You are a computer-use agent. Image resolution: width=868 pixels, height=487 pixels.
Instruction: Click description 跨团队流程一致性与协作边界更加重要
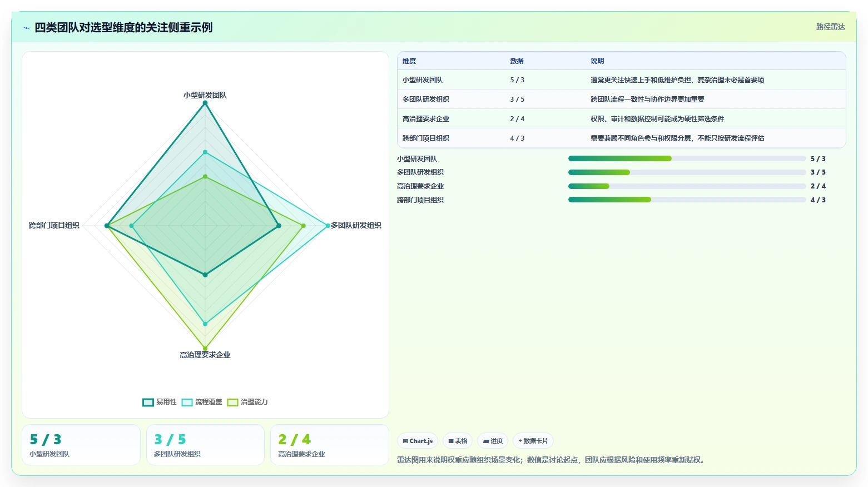[x=647, y=100]
